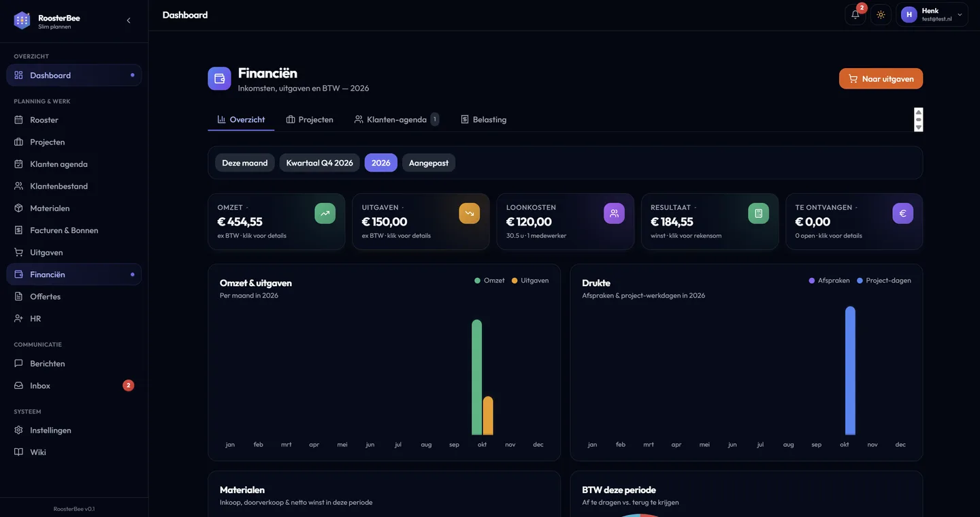Toggle light theme sun icon
Viewport: 980px width, 517px height.
click(881, 14)
